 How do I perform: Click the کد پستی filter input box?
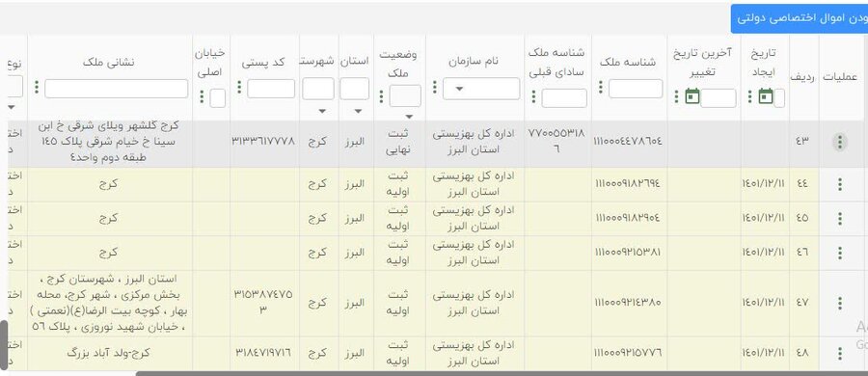pos(271,89)
